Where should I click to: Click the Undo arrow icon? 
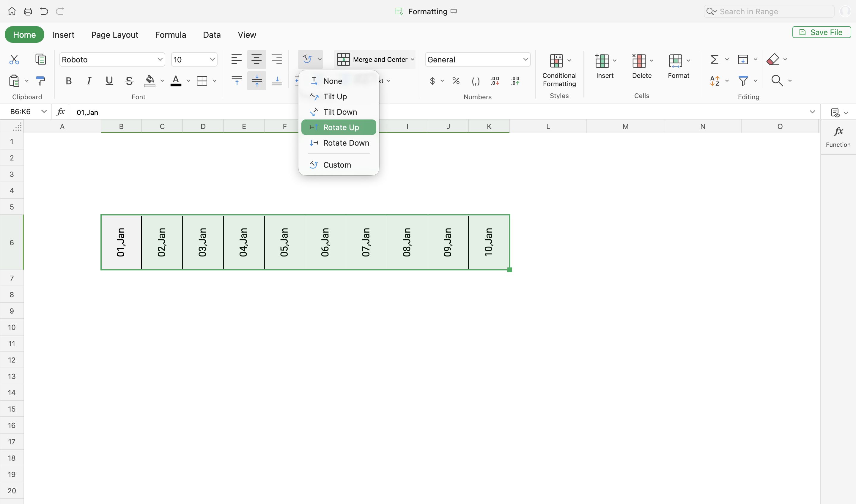44,12
